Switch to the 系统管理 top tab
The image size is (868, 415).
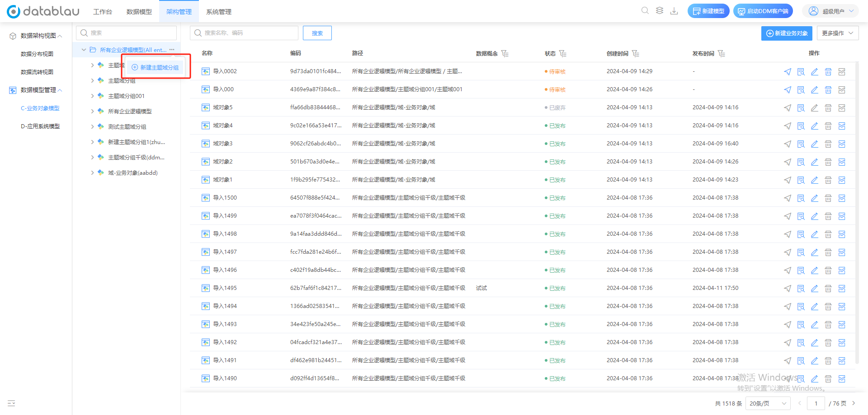click(219, 11)
